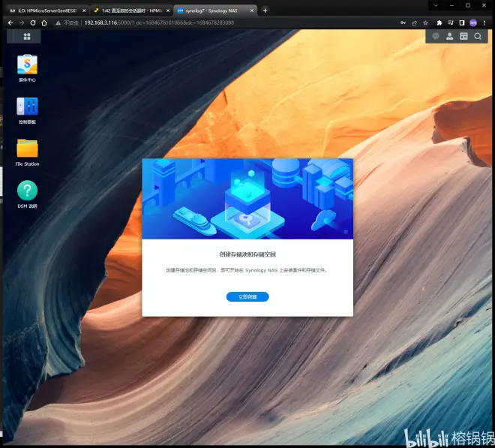Go forward in browser history
This screenshot has width=495, height=448.
click(22, 23)
